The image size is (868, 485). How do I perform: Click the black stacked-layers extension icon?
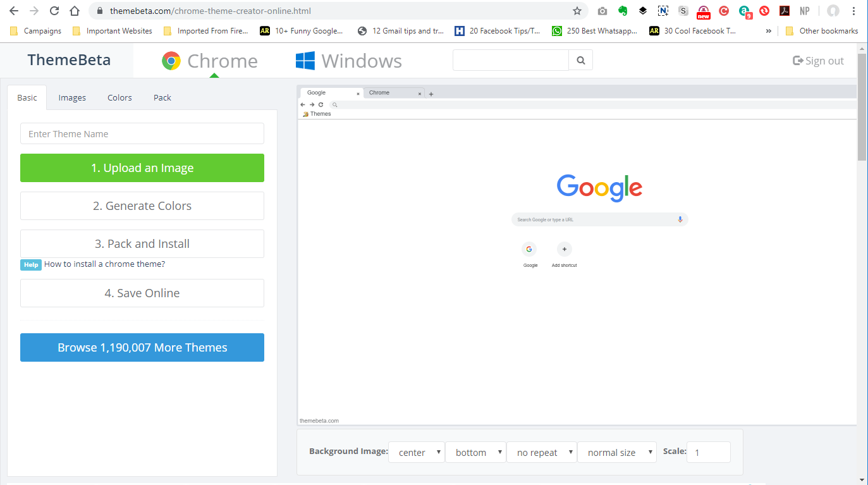pos(643,11)
